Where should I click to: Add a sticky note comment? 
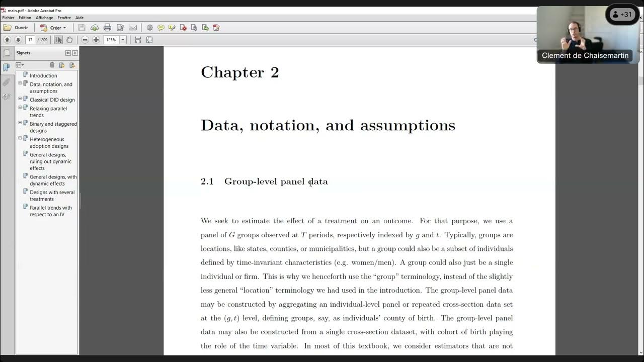161,28
